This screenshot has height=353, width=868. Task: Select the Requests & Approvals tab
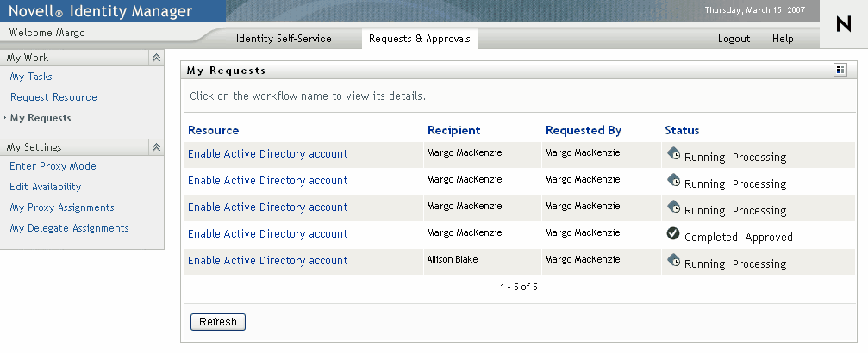pyautogui.click(x=419, y=39)
